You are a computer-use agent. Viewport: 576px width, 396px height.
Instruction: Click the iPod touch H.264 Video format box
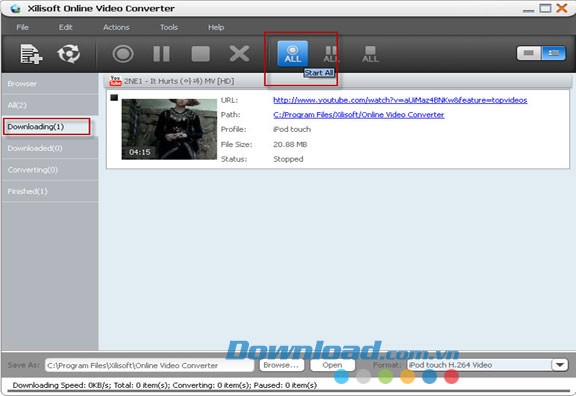pos(479,365)
